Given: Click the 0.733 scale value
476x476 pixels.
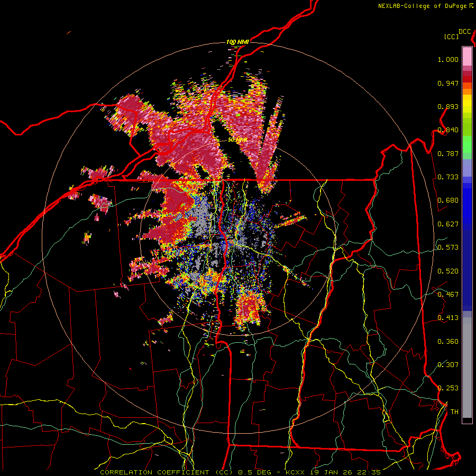Looking at the screenshot, I should [x=448, y=177].
